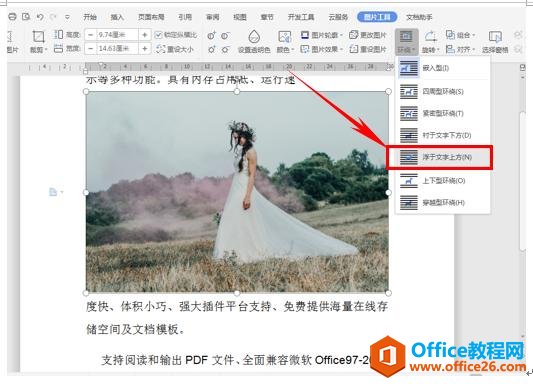Click the print icon in quick access bar
Screen dimensions: 533x384
tap(12, 17)
